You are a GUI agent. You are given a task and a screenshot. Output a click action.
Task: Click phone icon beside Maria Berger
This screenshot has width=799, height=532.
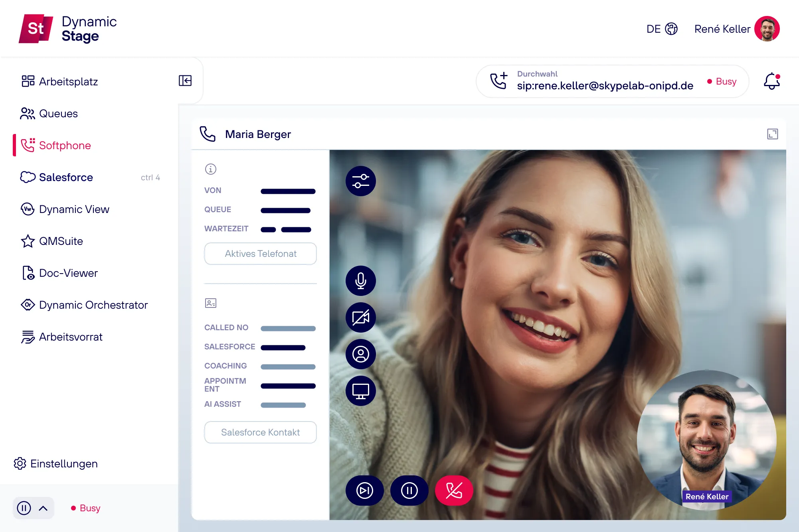pos(208,134)
